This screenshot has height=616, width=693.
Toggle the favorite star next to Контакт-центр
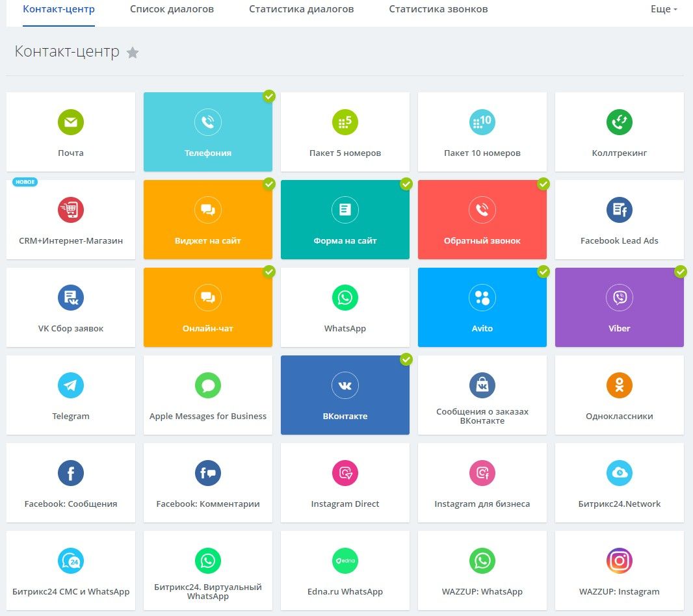point(133,53)
